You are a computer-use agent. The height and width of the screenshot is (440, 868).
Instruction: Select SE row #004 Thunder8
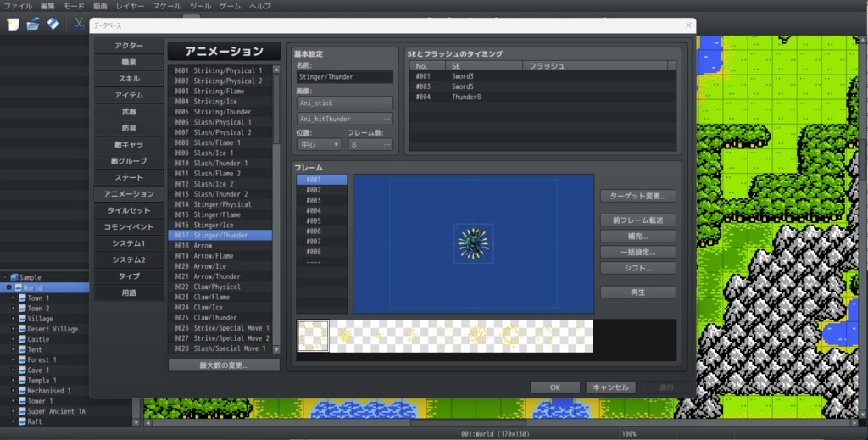click(542, 97)
